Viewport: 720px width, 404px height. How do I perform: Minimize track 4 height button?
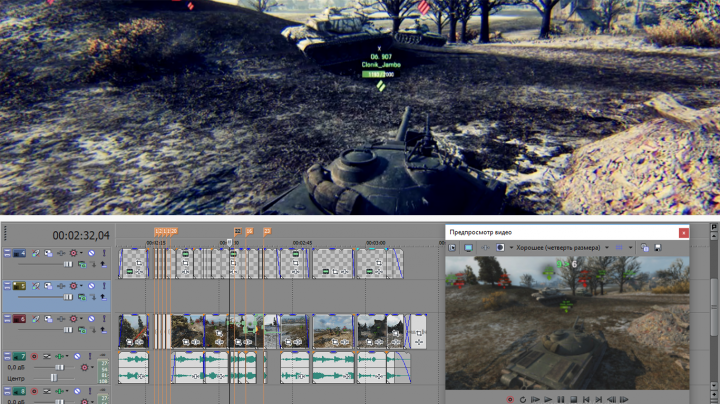coord(7,253)
